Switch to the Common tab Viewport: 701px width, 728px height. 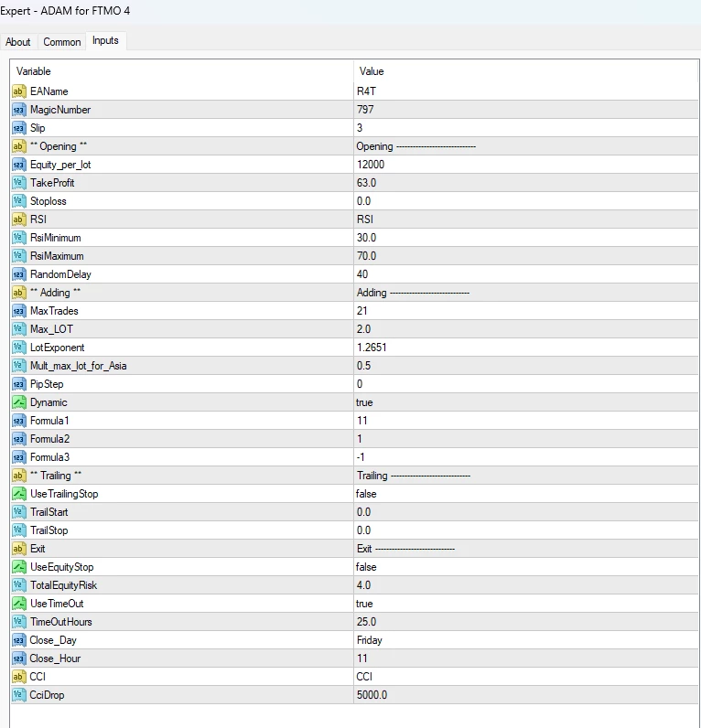[62, 42]
